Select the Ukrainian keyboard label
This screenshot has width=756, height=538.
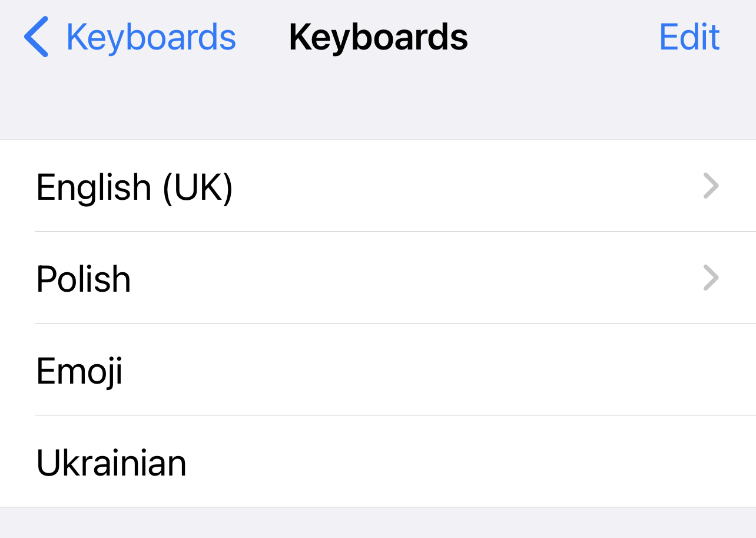tap(111, 463)
